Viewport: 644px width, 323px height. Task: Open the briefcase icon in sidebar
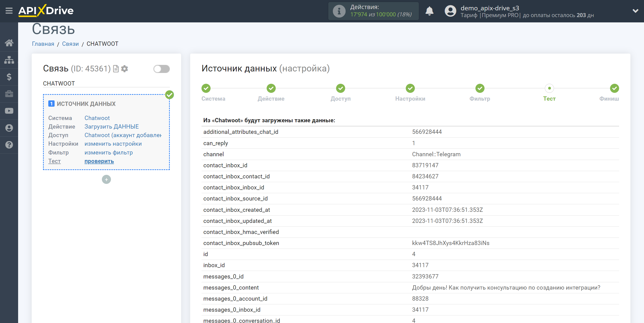9,94
